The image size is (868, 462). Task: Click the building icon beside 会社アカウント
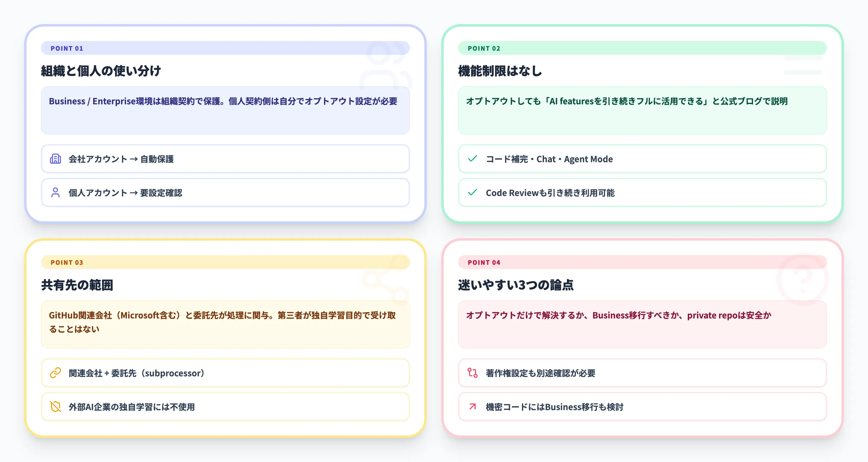(x=55, y=159)
